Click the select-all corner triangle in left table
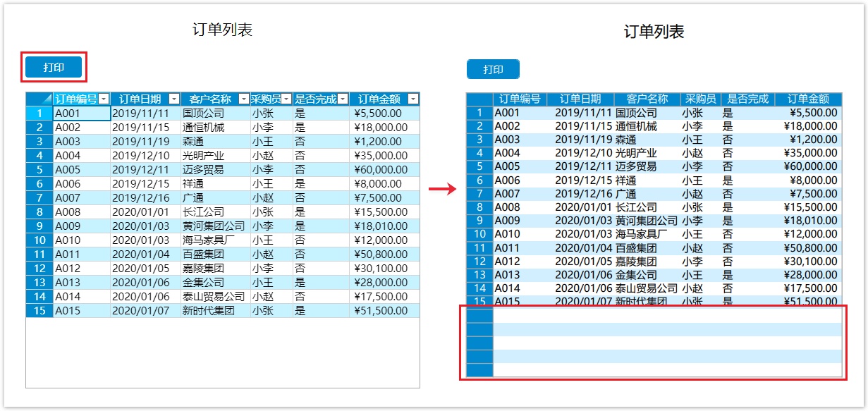Screen dimensions: 868x411 click(x=39, y=99)
